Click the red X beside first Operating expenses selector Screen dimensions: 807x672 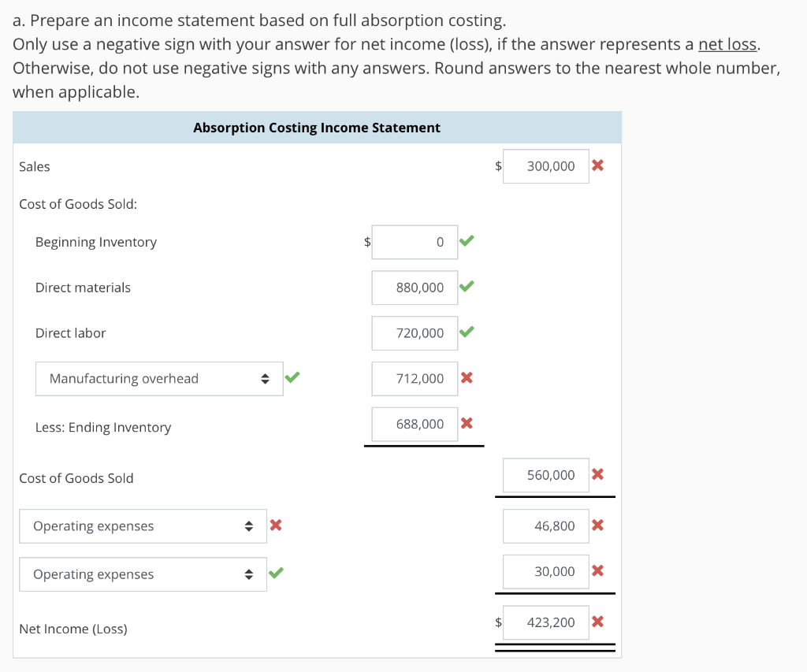[x=276, y=525]
